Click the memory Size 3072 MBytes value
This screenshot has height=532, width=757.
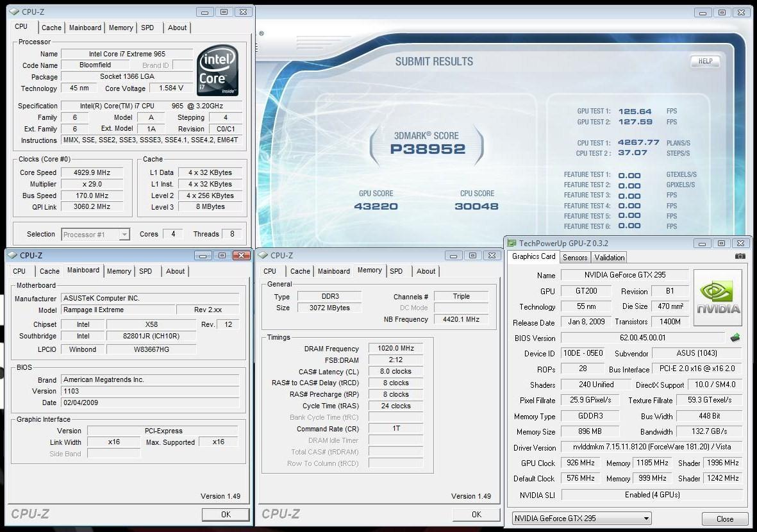tap(329, 308)
